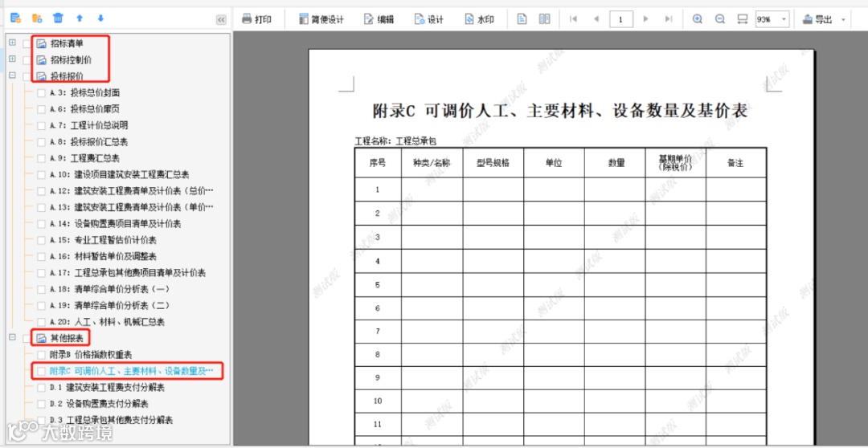Collapse the left panel with double chevron
Image resolution: width=868 pixels, height=448 pixels.
coord(221,19)
